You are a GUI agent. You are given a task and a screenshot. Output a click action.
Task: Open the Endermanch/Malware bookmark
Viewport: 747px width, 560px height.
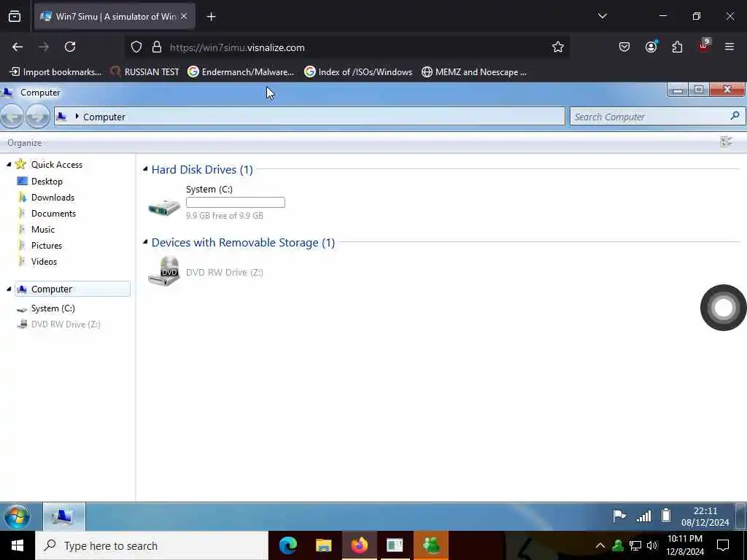pos(241,72)
